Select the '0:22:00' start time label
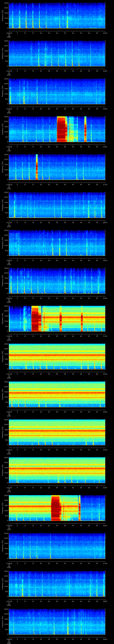Viewport: 114px width, 644px height. (9, 33)
